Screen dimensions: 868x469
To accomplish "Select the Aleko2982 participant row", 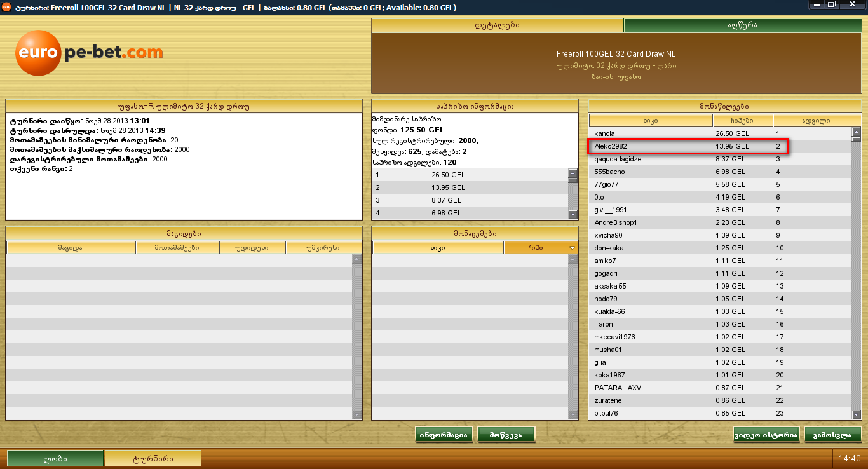I will click(x=720, y=146).
